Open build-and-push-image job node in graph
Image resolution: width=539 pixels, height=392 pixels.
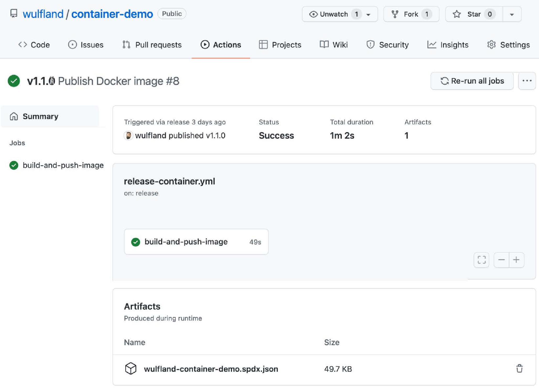pos(196,242)
